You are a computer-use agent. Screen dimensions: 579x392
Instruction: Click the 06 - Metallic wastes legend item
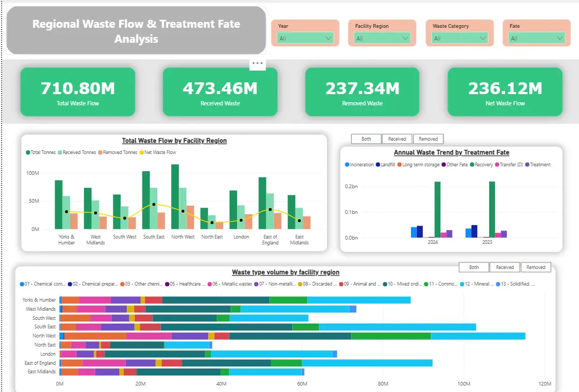click(230, 284)
